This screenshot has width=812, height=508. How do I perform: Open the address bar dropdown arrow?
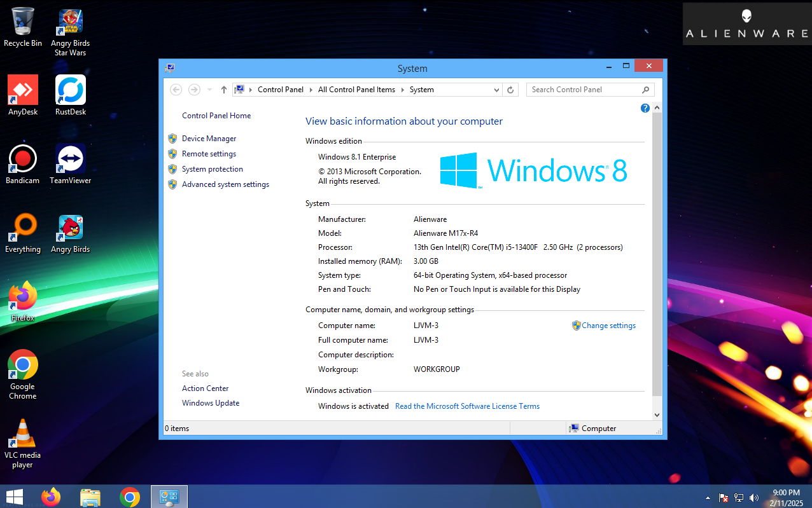click(x=496, y=90)
